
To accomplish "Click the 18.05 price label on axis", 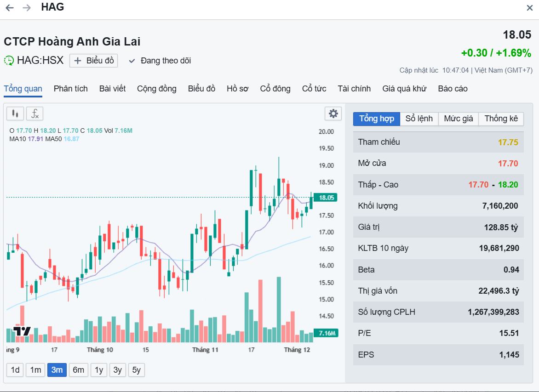I will tap(326, 198).
